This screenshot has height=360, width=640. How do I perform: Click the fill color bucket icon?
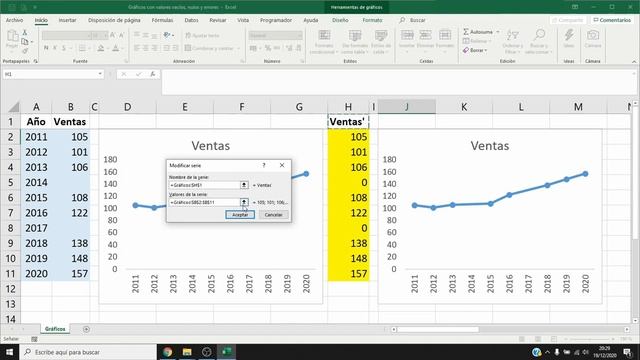[x=100, y=48]
